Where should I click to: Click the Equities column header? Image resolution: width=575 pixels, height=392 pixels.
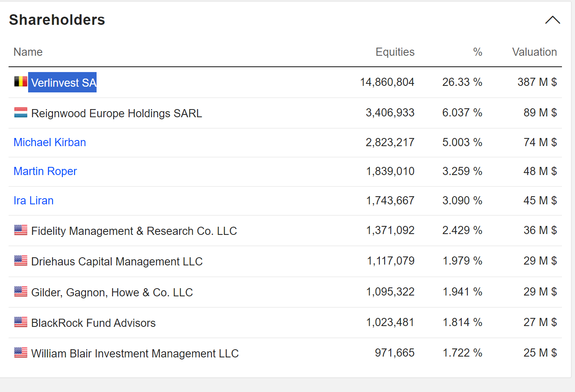[x=395, y=52]
